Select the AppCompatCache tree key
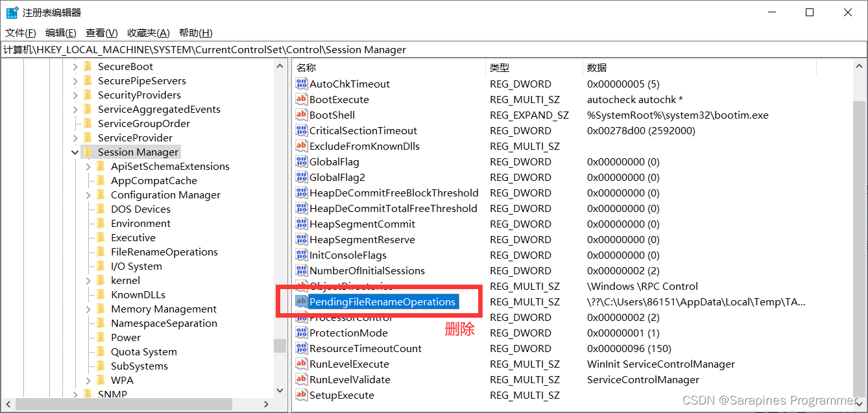Viewport: 868px width, 413px height. 154,180
